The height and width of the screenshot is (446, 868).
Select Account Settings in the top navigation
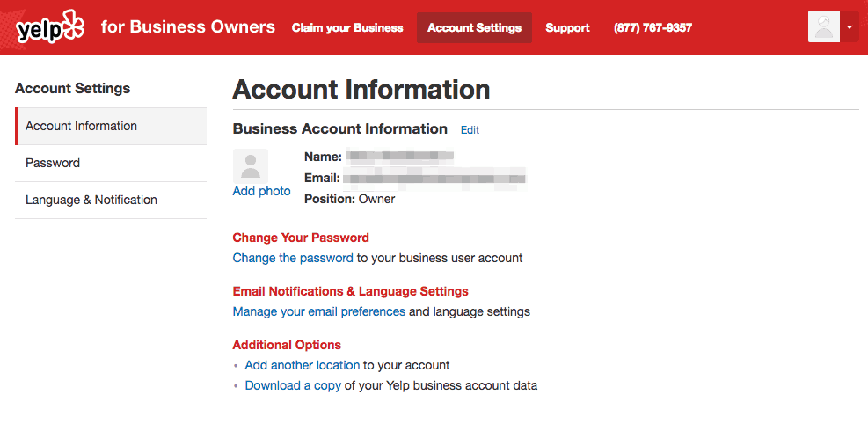coord(474,28)
